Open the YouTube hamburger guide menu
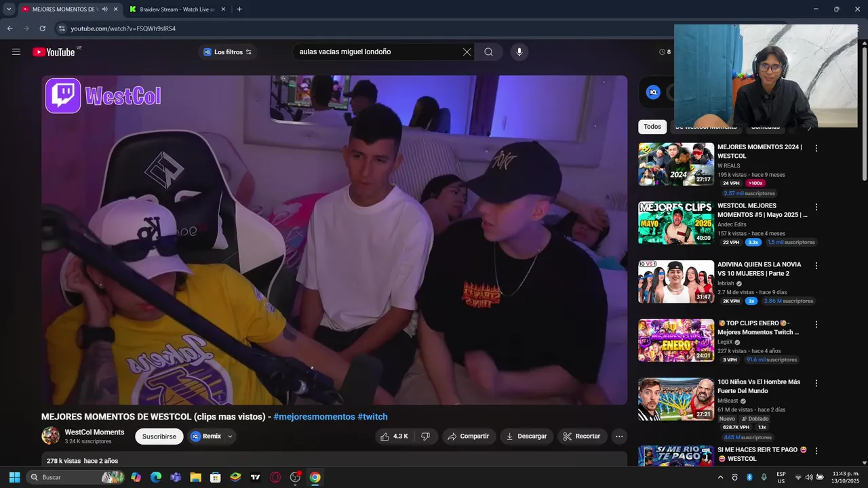868x488 pixels. click(16, 52)
